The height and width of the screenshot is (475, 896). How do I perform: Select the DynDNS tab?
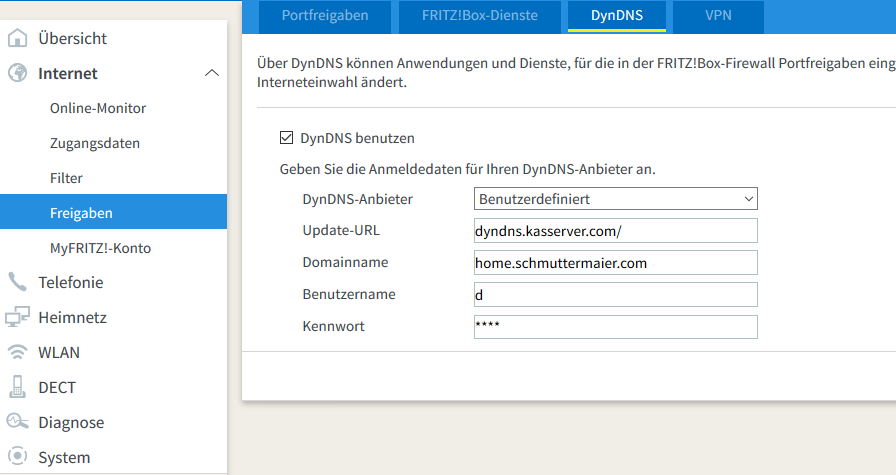tap(617, 16)
